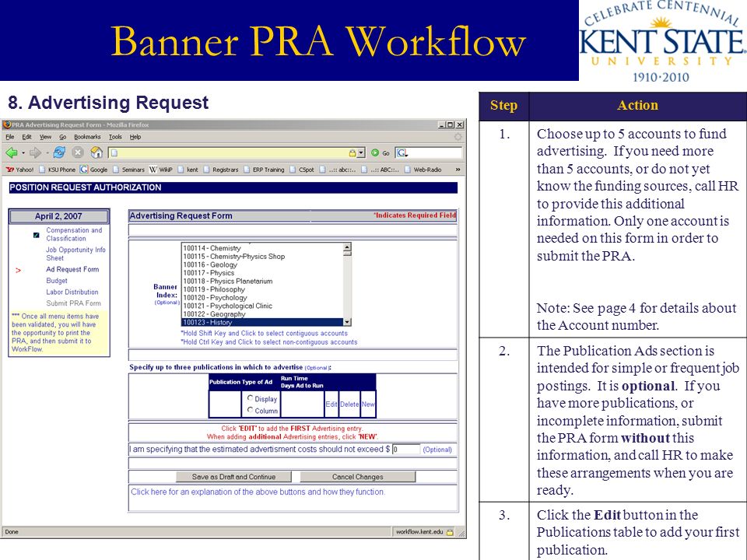The height and width of the screenshot is (560, 747).
Task: Open the buttons explanation link
Action: point(258,492)
